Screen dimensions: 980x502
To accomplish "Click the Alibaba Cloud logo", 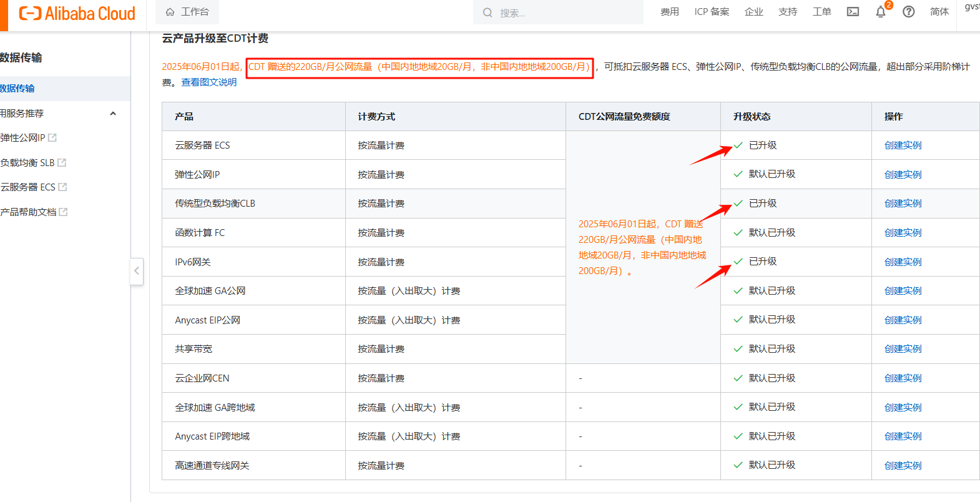I will (x=77, y=13).
